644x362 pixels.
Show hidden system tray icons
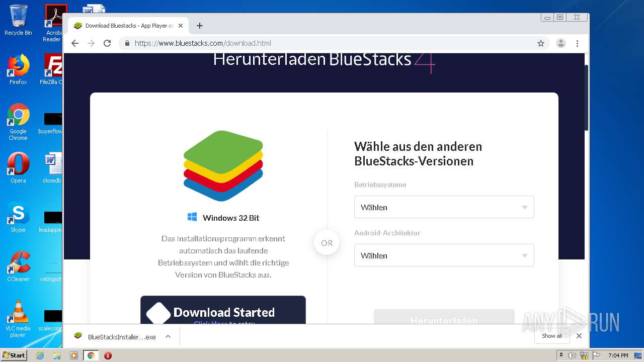[561, 355]
